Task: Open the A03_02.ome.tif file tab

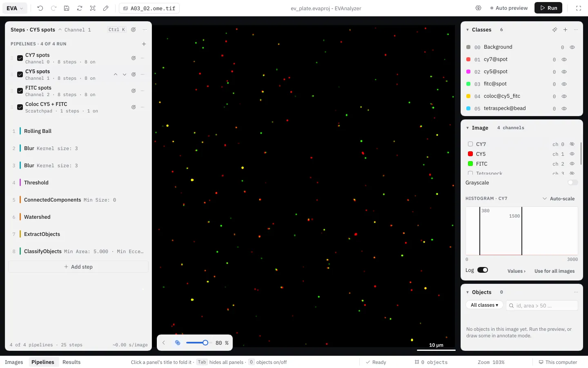Action: [x=149, y=8]
